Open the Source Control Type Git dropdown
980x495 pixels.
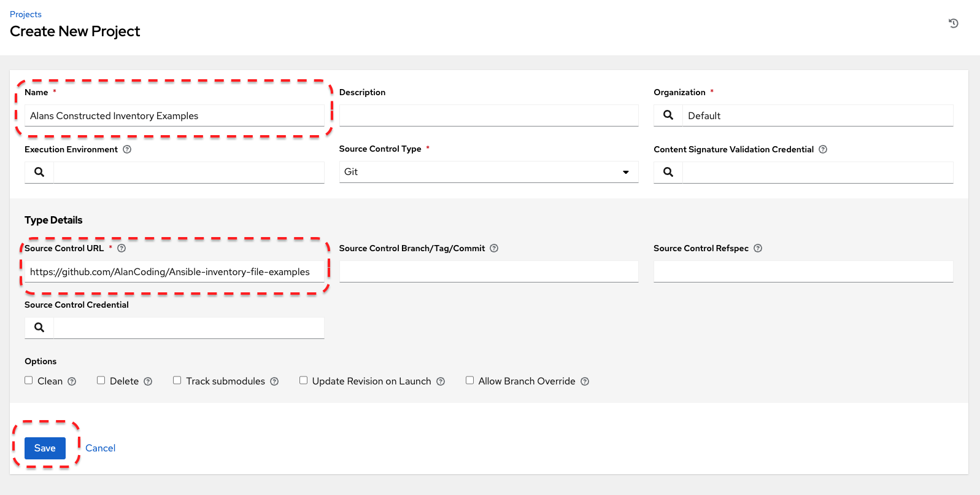pos(488,172)
